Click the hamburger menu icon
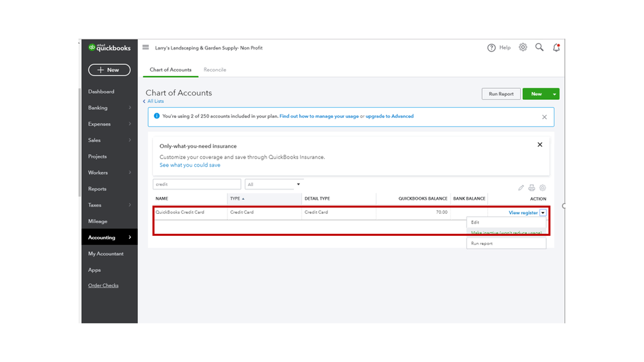 click(146, 48)
